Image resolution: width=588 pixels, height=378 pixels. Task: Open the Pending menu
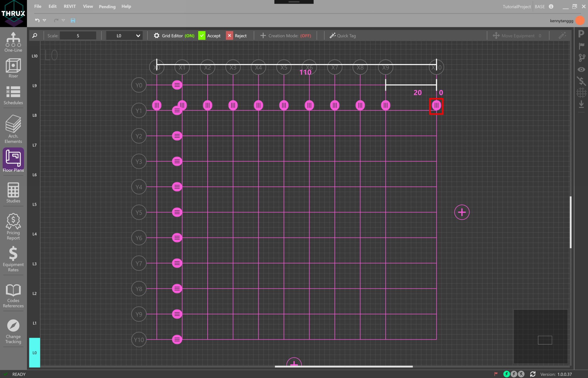coord(107,6)
